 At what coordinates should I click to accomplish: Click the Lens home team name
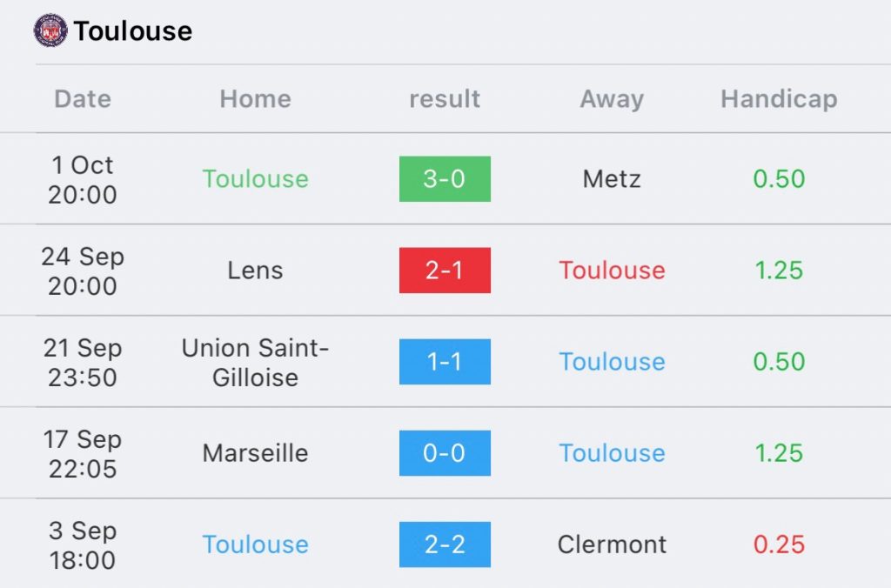tap(256, 271)
